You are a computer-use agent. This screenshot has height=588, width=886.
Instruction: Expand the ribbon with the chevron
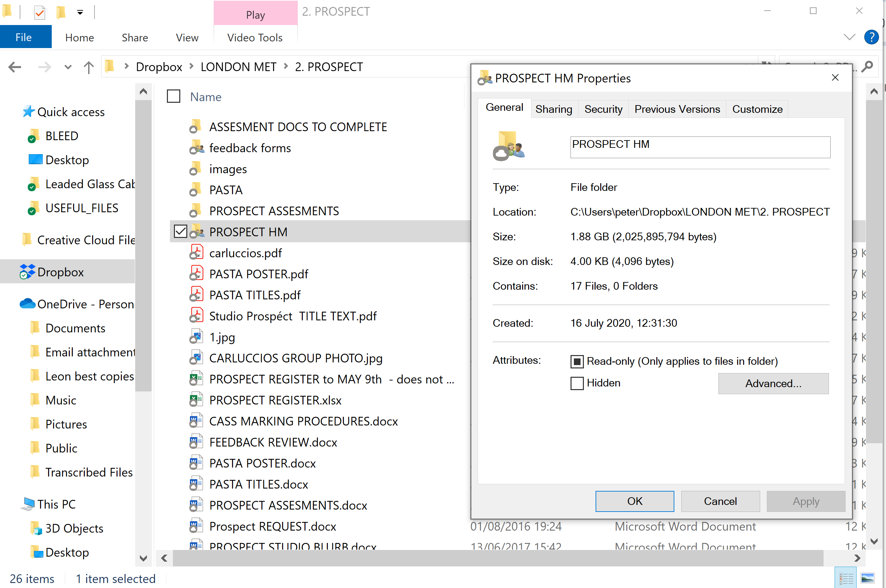(849, 37)
